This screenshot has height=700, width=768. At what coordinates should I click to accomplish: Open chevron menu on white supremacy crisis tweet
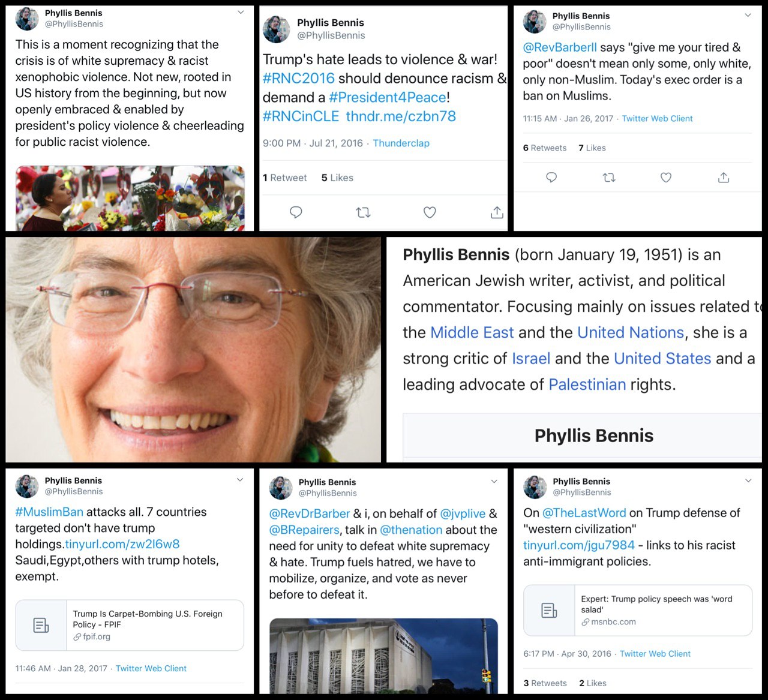(x=241, y=12)
